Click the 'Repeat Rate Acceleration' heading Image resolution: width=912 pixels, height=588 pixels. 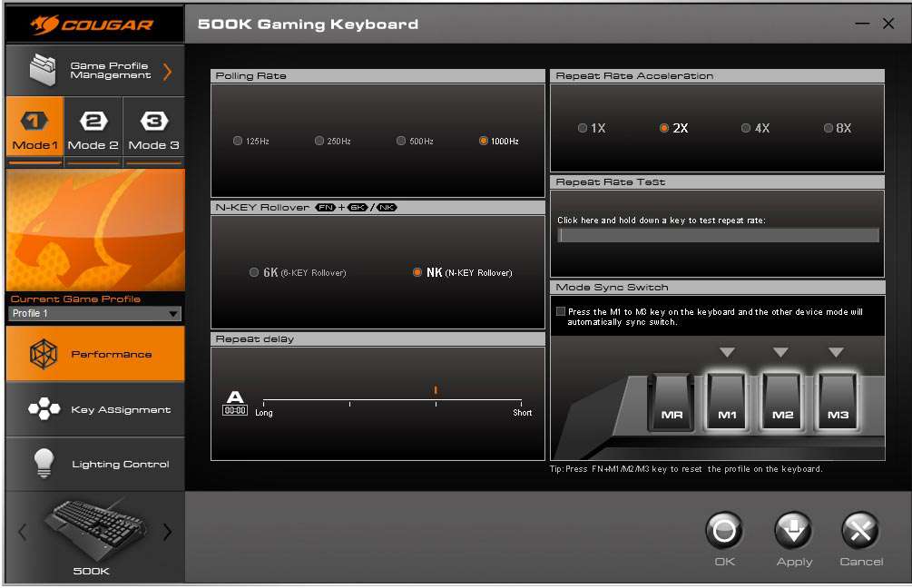coord(634,75)
